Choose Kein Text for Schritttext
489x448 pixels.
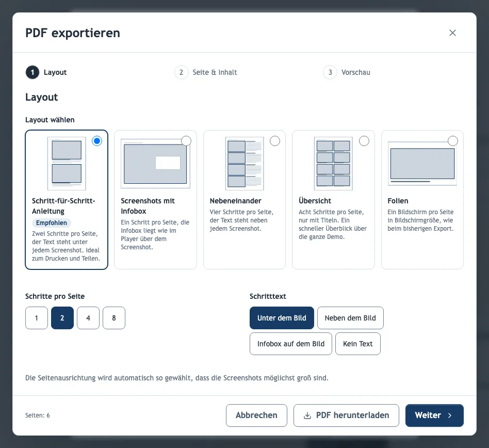357,344
